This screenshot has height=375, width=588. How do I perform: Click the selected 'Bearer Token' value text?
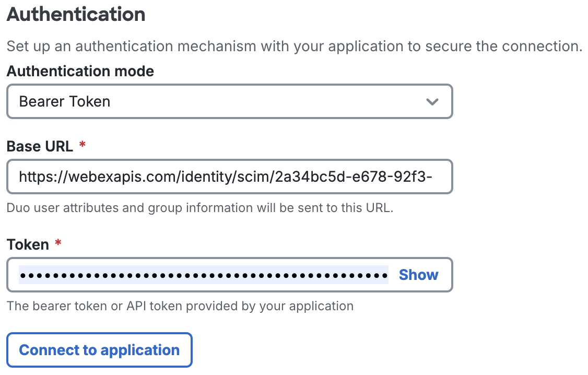coord(65,101)
